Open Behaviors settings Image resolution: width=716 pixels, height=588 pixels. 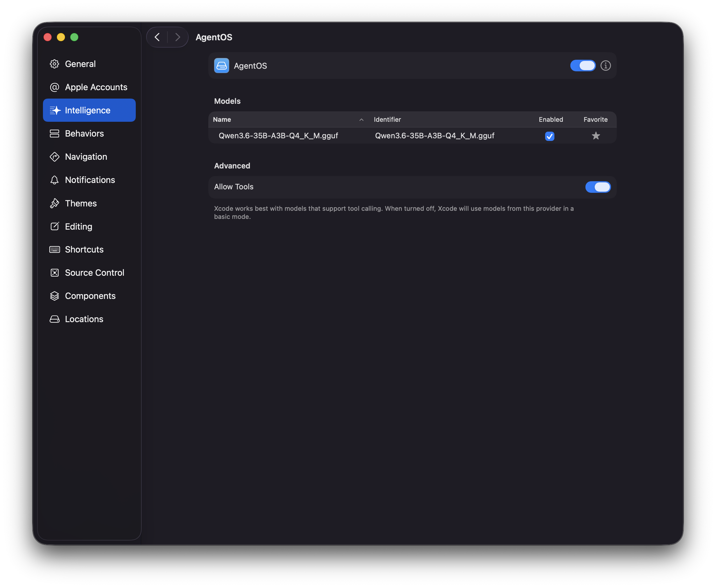(x=89, y=133)
